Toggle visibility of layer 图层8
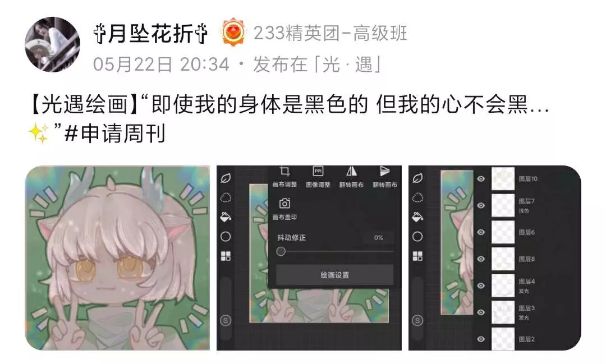The image size is (606, 364). tap(481, 259)
